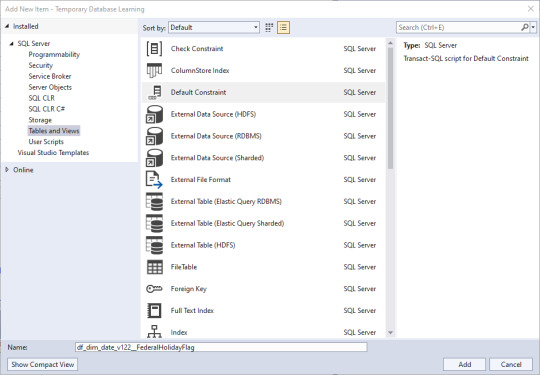This screenshot has width=540, height=375.
Task: Select the FileTable template icon
Action: (x=154, y=267)
